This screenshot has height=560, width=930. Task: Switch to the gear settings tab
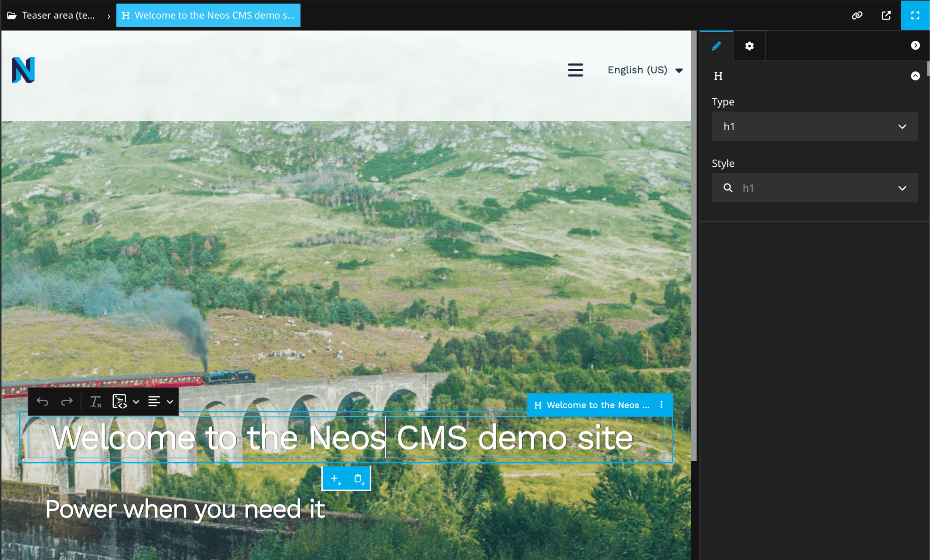pyautogui.click(x=749, y=46)
